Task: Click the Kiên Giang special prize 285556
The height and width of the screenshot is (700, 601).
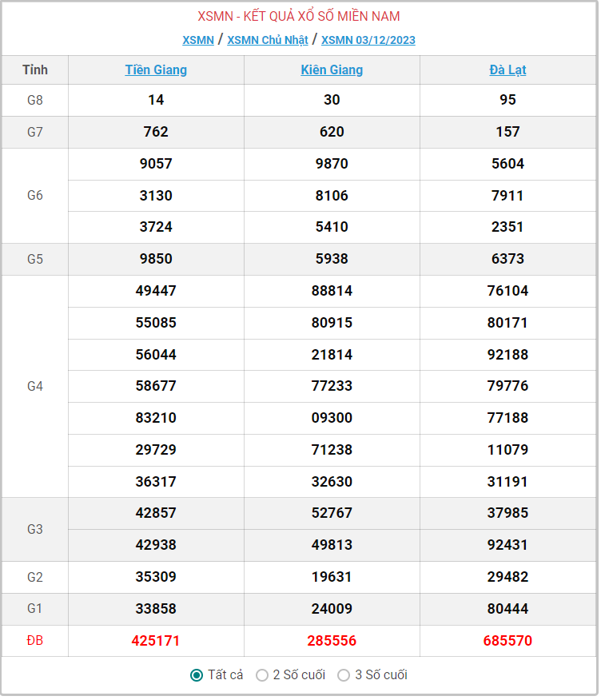Action: (332, 641)
